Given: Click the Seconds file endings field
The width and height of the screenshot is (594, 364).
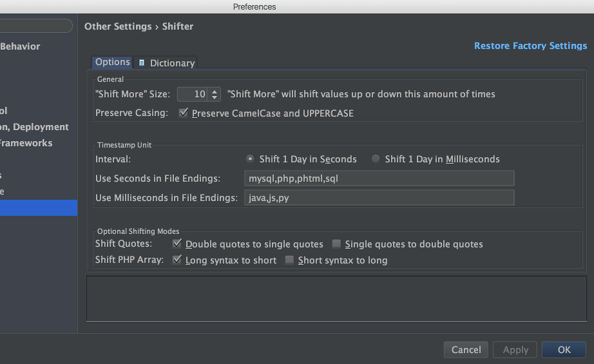Looking at the screenshot, I should pyautogui.click(x=379, y=178).
